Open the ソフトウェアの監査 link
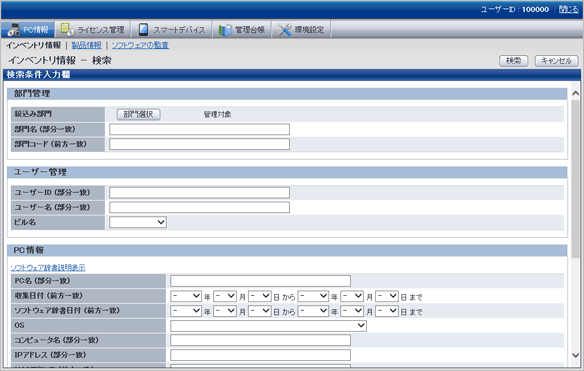 tap(140, 45)
